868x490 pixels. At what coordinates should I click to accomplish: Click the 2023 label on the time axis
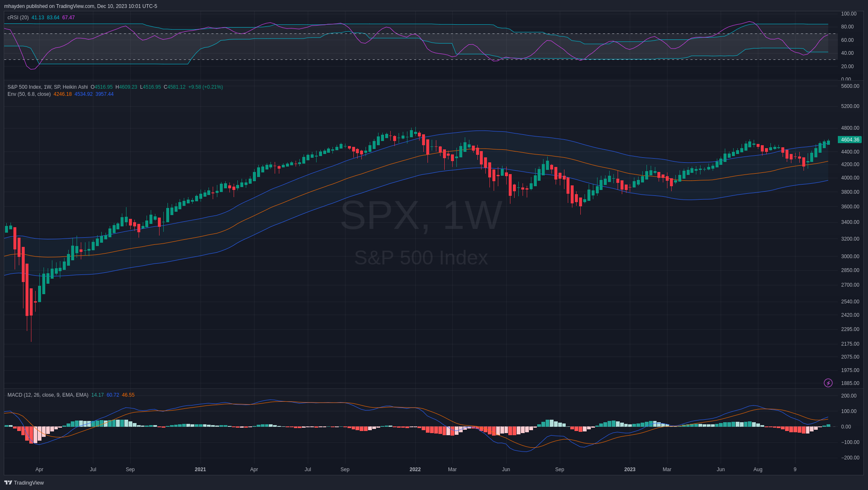pyautogui.click(x=630, y=469)
